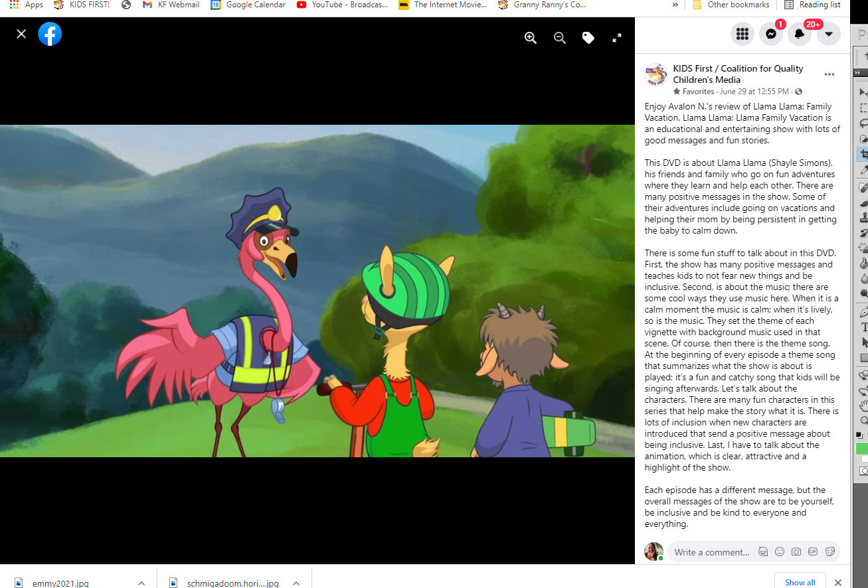
Task: Insert an emoji in the comment
Action: click(780, 551)
